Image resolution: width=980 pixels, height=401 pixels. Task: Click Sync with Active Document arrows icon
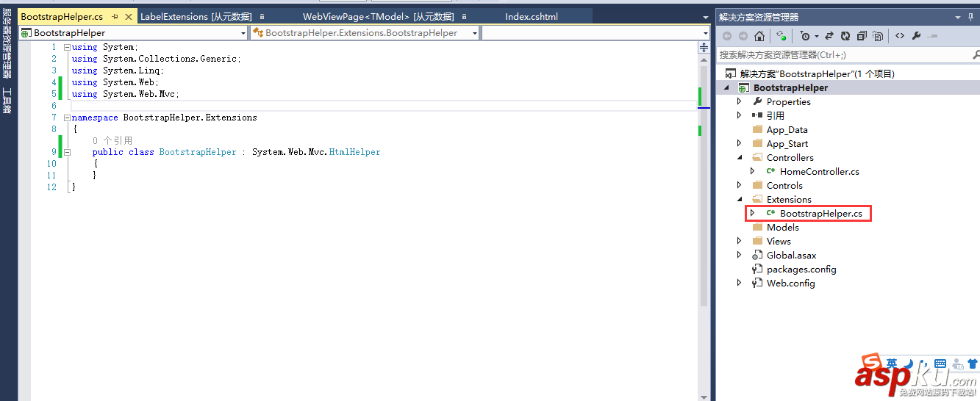829,36
